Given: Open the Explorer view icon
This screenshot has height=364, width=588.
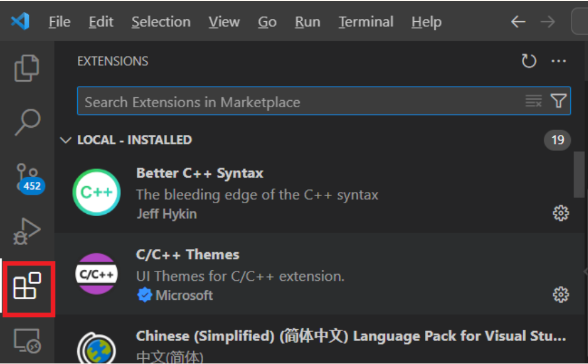Looking at the screenshot, I should [x=27, y=68].
